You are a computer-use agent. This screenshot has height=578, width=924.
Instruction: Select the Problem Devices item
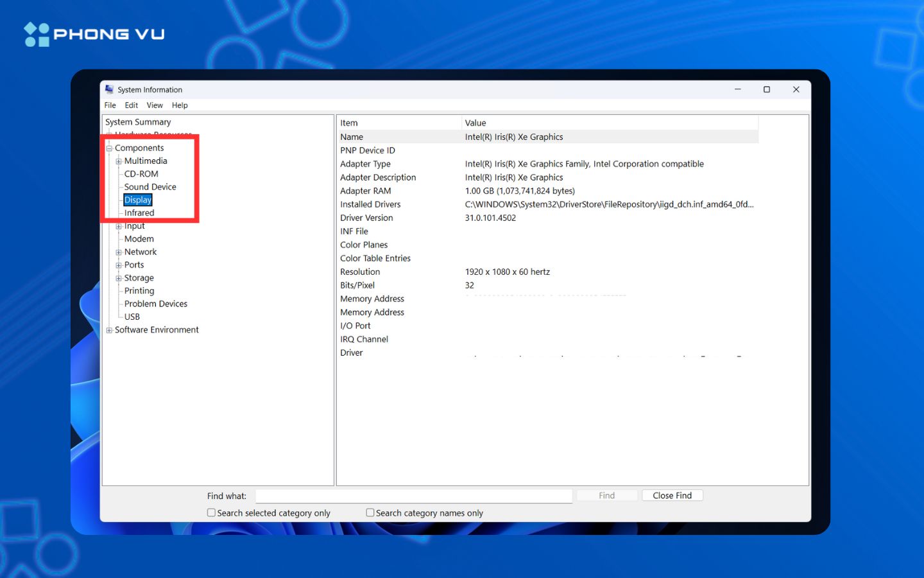pos(156,304)
